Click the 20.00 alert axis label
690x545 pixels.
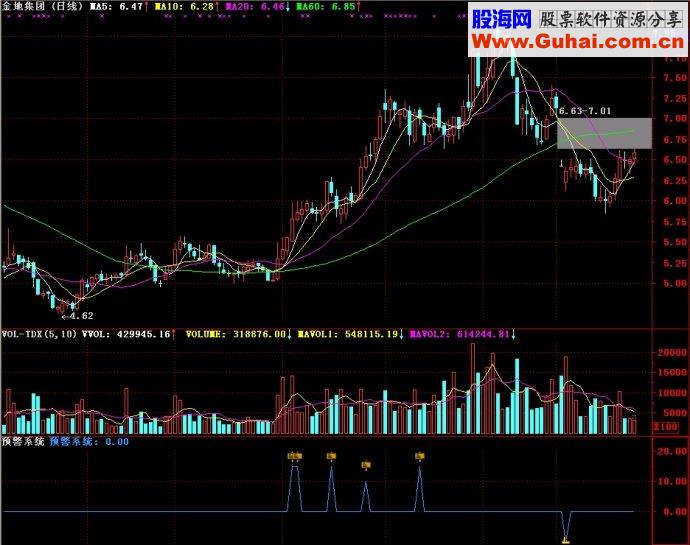[672, 451]
